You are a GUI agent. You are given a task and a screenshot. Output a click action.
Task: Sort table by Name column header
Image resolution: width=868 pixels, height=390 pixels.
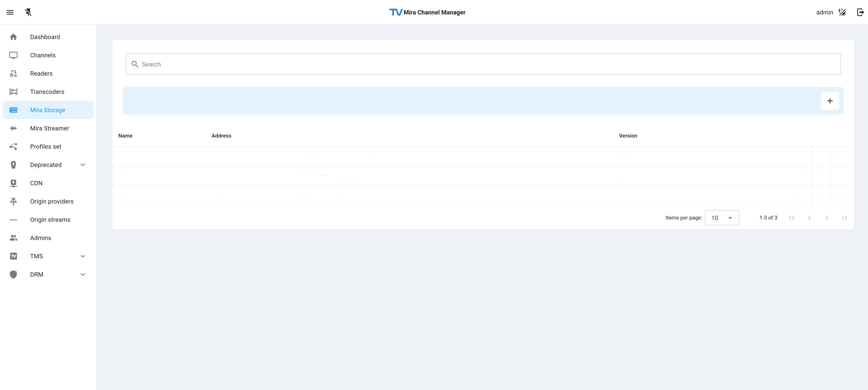(125, 135)
